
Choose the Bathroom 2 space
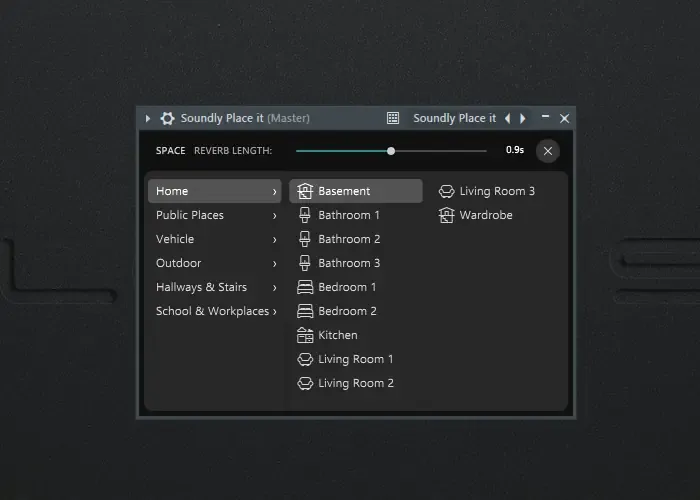[x=356, y=239]
